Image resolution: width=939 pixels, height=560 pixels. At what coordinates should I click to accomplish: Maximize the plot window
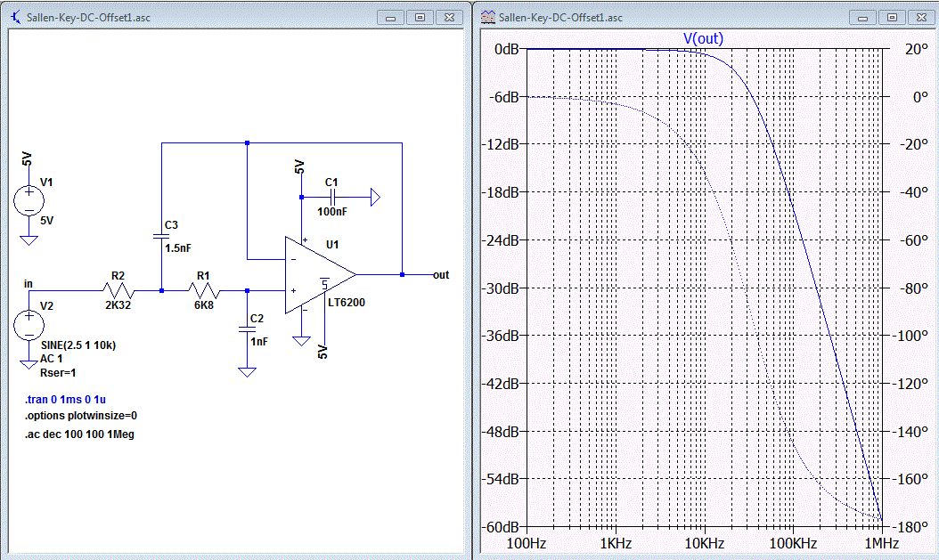pos(894,17)
